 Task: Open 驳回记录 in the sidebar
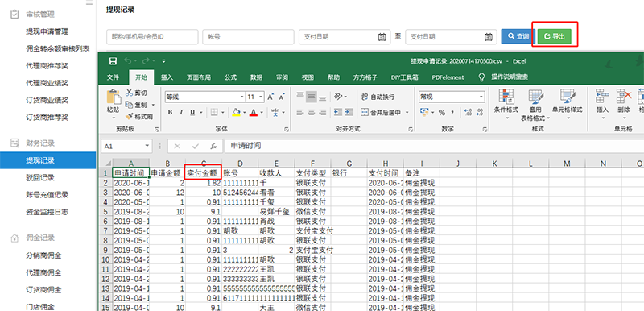39,178
